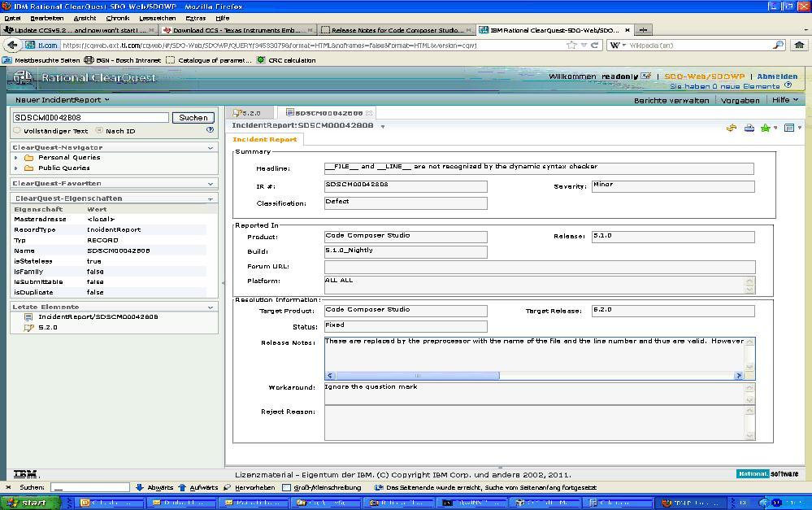This screenshot has width=812, height=510.
Task: Click the Rational ClearQuest logo icon
Action: 23,78
